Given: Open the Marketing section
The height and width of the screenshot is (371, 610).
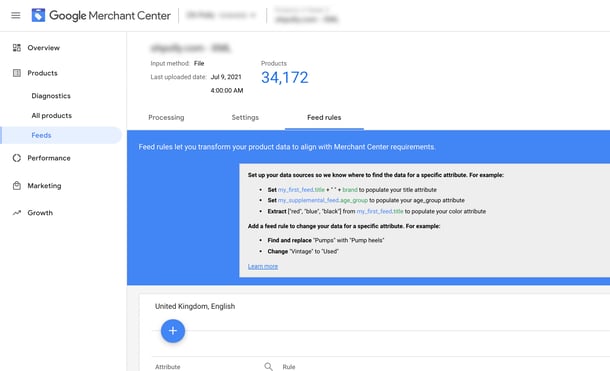Looking at the screenshot, I should pos(44,186).
